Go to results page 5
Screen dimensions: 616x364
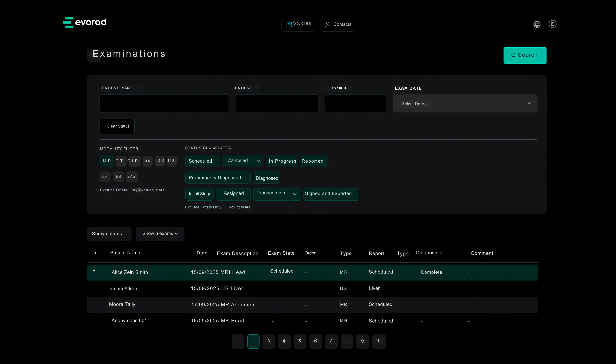coord(300,341)
